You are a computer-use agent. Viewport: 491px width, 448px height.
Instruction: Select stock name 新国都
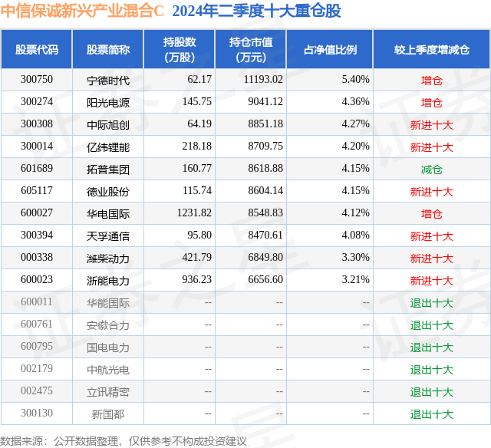108,414
